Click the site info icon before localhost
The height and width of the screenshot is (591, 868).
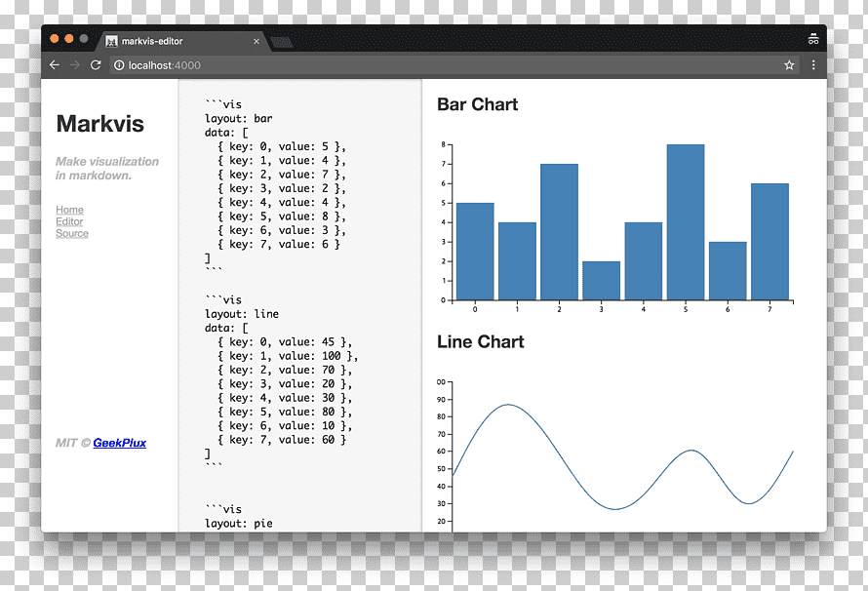pyautogui.click(x=119, y=65)
